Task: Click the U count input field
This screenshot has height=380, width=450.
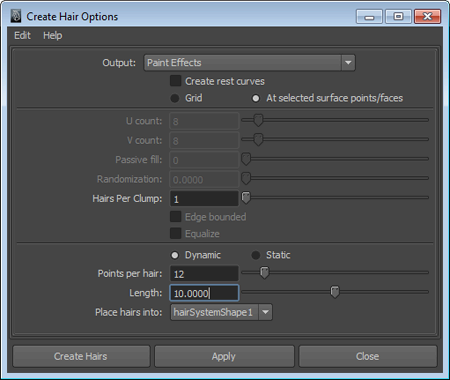Action: 204,121
